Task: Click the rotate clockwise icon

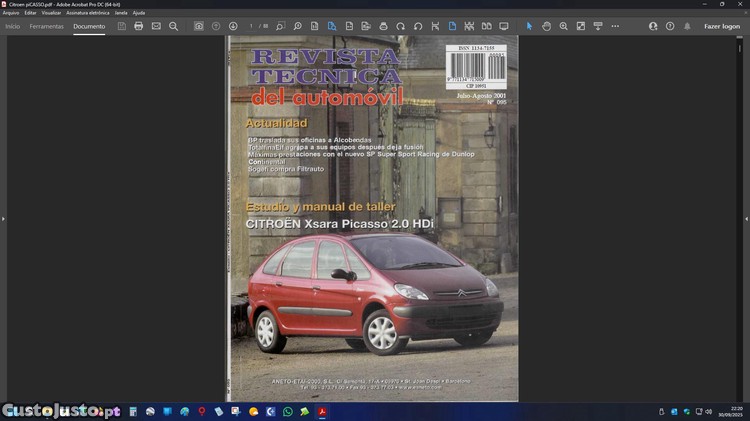Action: click(400, 26)
